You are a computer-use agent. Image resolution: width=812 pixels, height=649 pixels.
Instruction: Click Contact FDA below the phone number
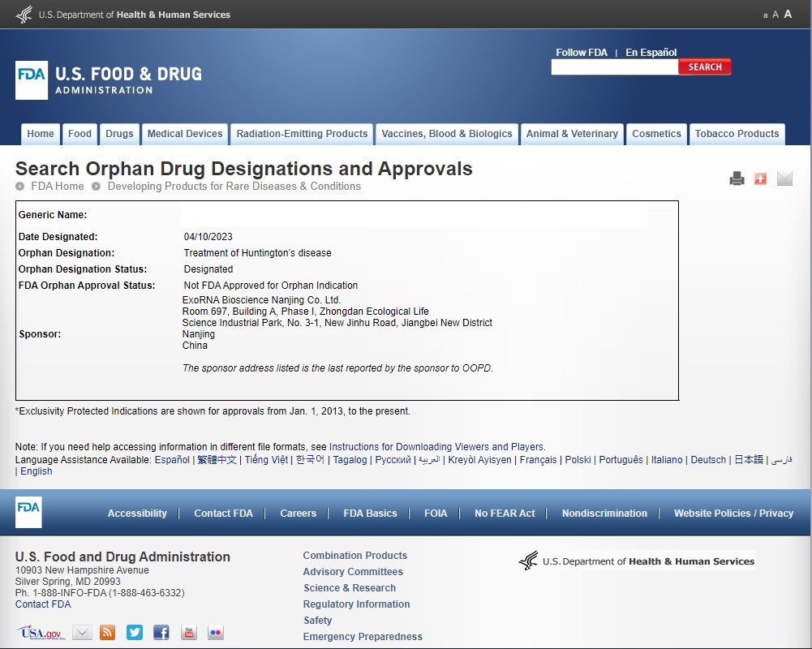click(43, 604)
